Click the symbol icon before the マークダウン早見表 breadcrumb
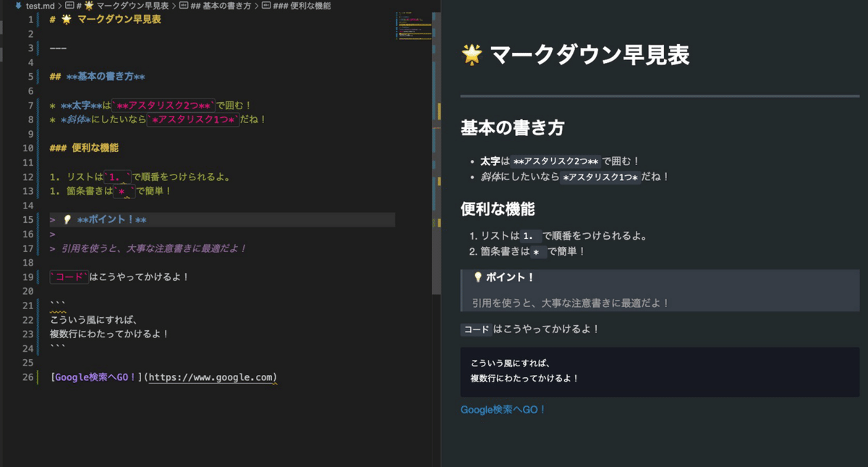This screenshot has height=467, width=868. (70, 6)
